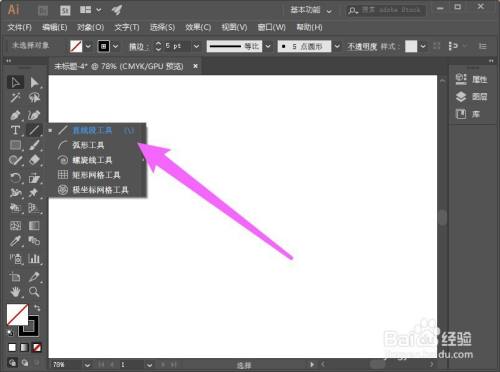The width and height of the screenshot is (500, 372).
Task: Open the status bar zoom level dropdown
Action: 87,365
